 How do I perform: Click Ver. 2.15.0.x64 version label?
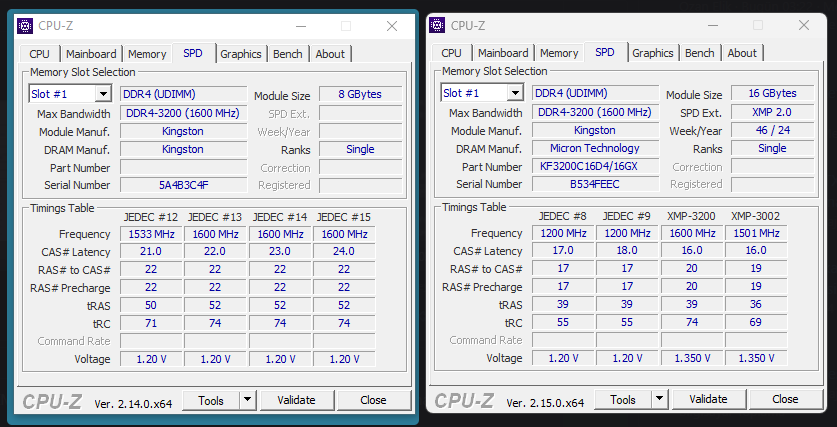(x=546, y=403)
